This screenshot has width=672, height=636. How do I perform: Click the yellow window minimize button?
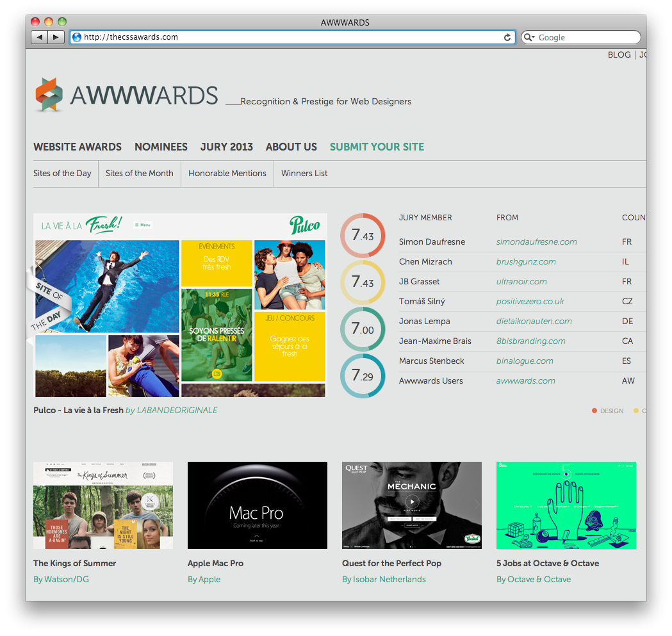tap(49, 21)
